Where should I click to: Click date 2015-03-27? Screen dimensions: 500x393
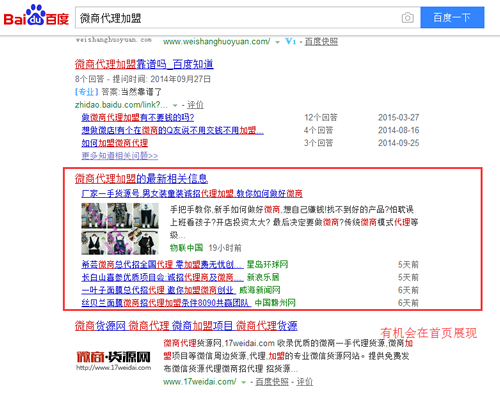click(398, 117)
